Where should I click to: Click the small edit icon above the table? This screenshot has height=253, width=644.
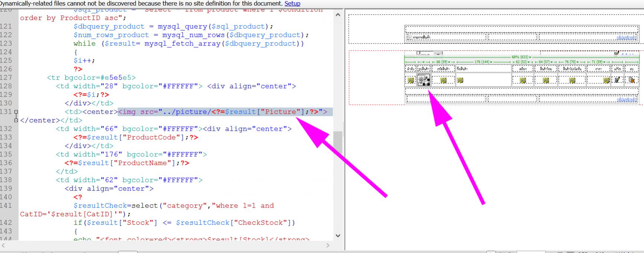coord(617,53)
